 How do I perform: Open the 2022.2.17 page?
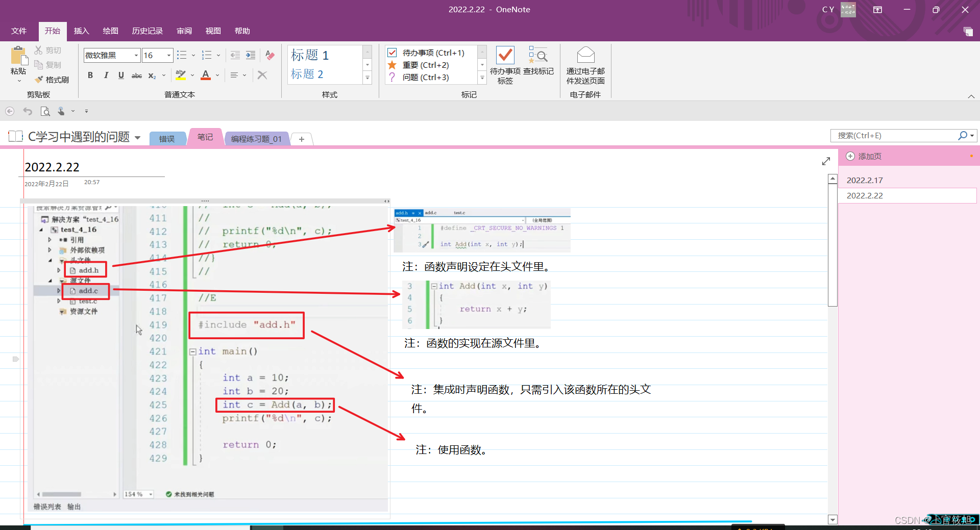(908, 180)
